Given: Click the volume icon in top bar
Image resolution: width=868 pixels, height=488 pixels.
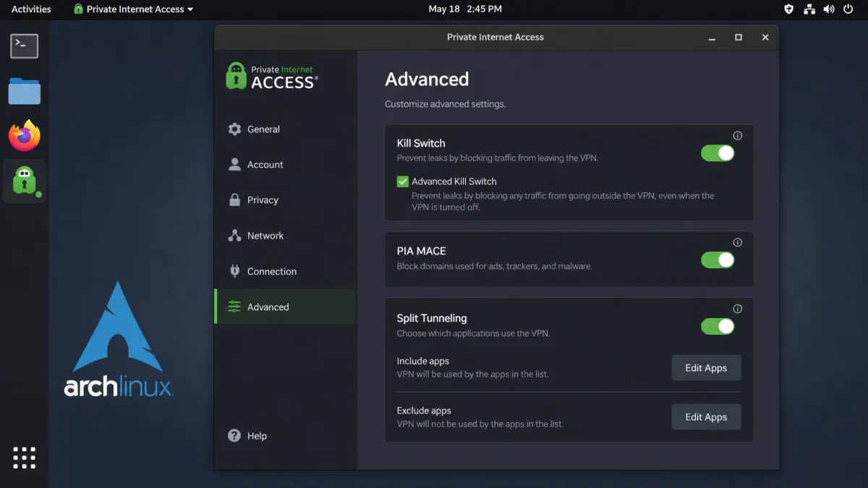Looking at the screenshot, I should 829,9.
